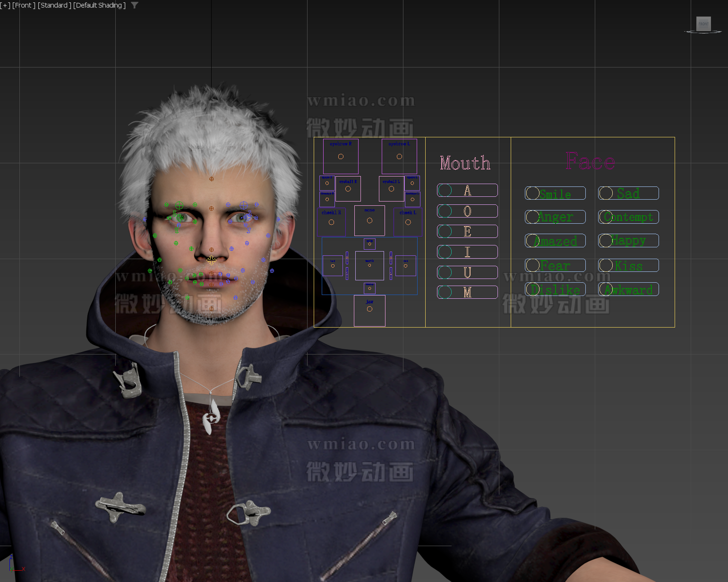This screenshot has width=728, height=582.
Task: Click the Fear expression slider knob
Action: [532, 265]
